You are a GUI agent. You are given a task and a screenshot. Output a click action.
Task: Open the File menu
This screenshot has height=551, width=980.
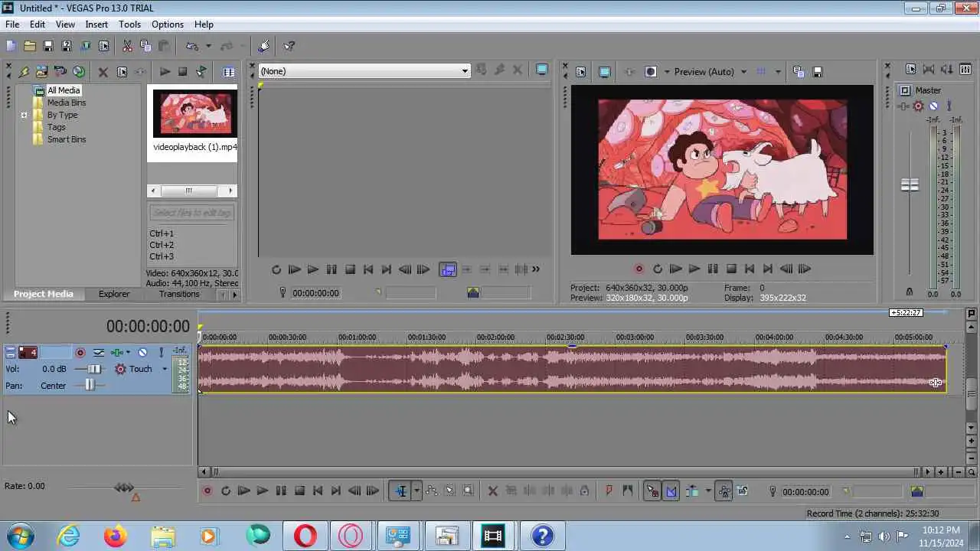coord(12,24)
